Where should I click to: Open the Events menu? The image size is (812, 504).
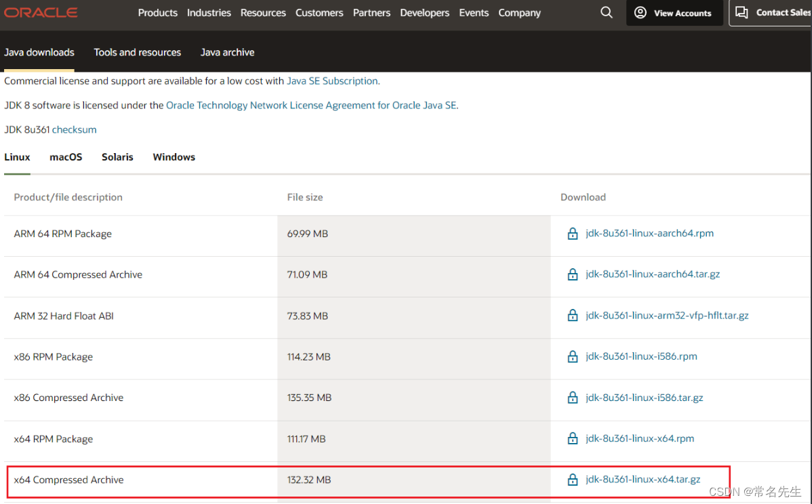click(474, 12)
